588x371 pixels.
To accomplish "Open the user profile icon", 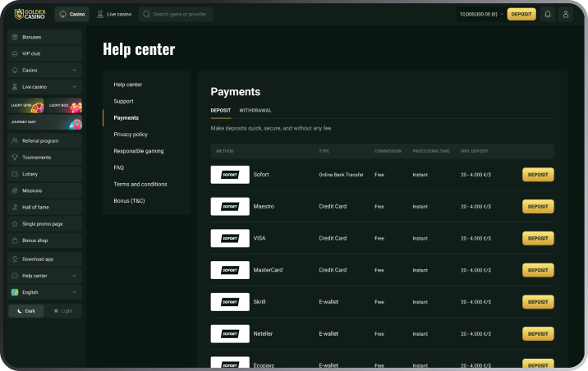I will [x=566, y=14].
